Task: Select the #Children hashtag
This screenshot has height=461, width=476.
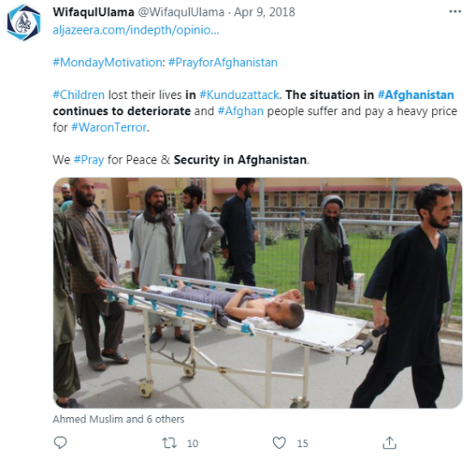Action: click(79, 95)
